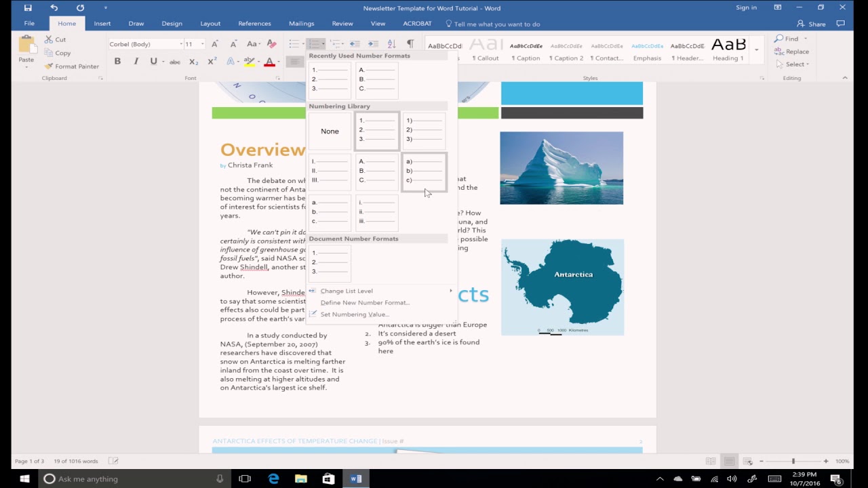868x488 pixels.
Task: Switch to the Mailings tab
Action: coord(301,24)
